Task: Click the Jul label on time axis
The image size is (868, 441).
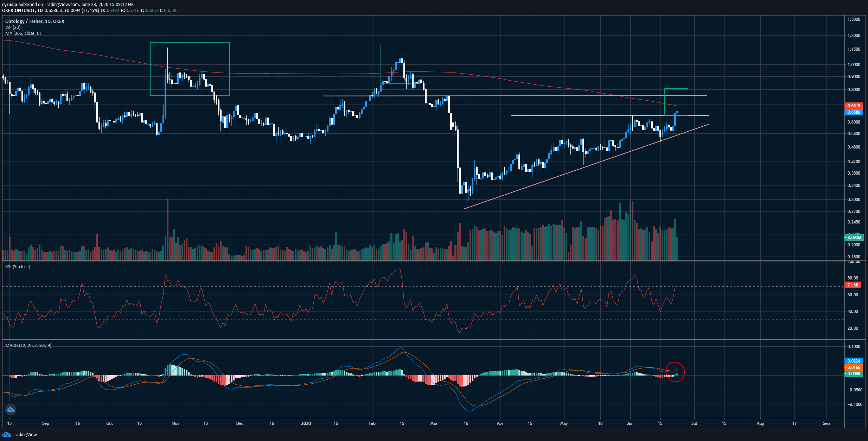Action: point(694,423)
